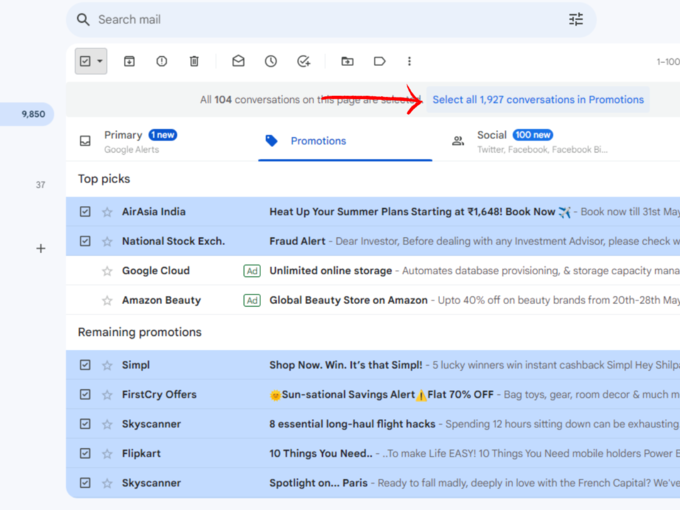
Task: Uncheck the Simpl email checkbox
Action: pyautogui.click(x=85, y=365)
